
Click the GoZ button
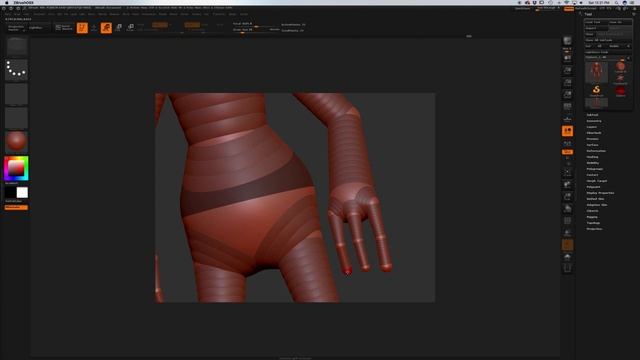click(589, 46)
